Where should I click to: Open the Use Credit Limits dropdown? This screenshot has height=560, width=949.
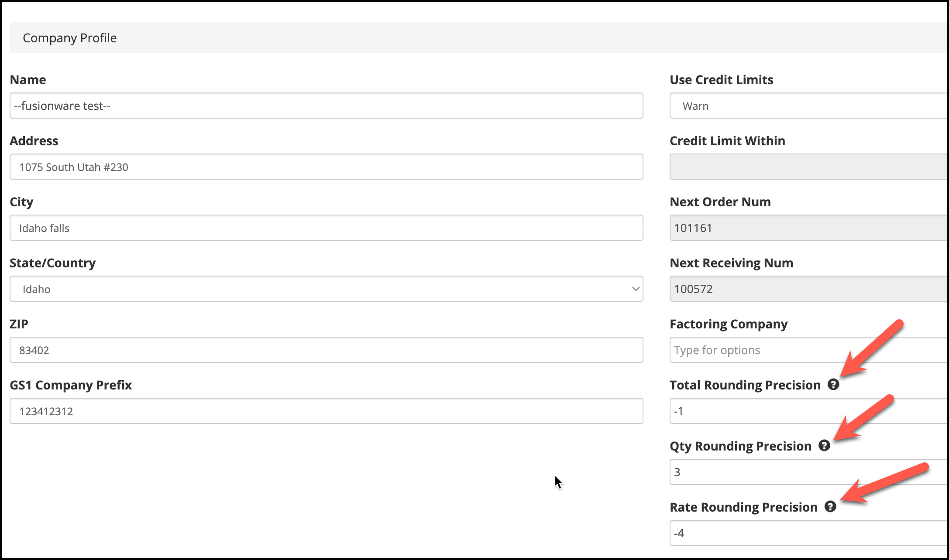pyautogui.click(x=808, y=106)
